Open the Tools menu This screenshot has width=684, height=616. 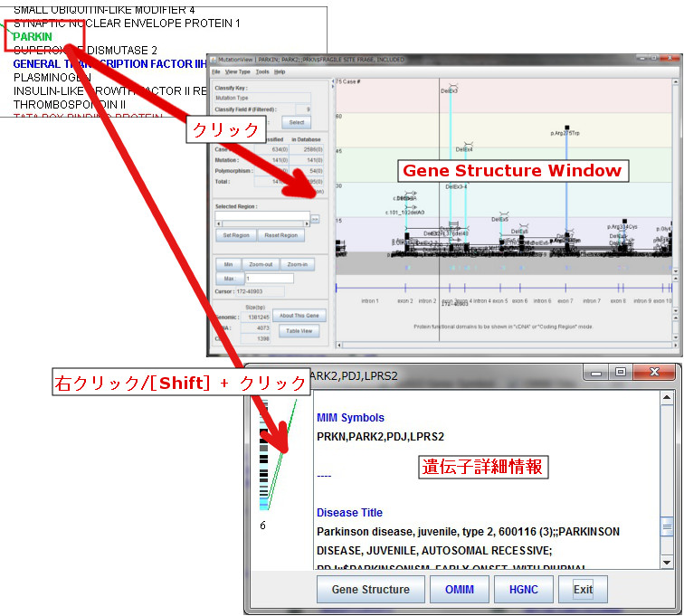tap(262, 71)
